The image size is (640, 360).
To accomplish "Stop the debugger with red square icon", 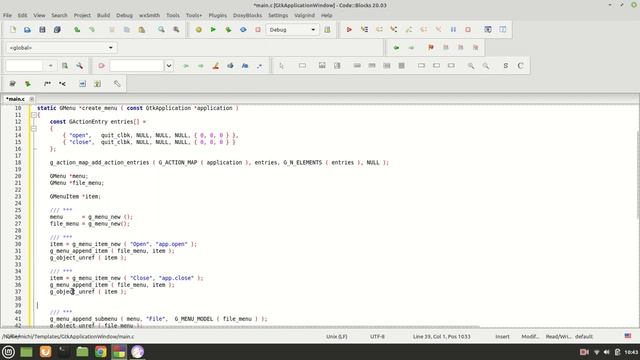I will 468,29.
